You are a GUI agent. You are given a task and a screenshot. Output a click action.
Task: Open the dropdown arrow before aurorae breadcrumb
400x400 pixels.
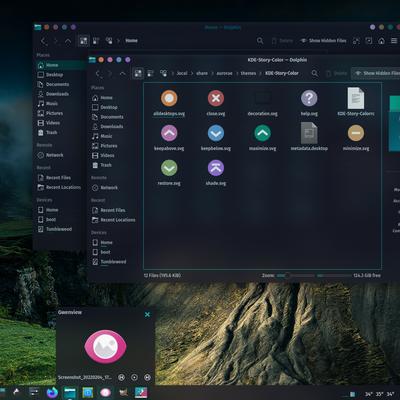tap(212, 73)
